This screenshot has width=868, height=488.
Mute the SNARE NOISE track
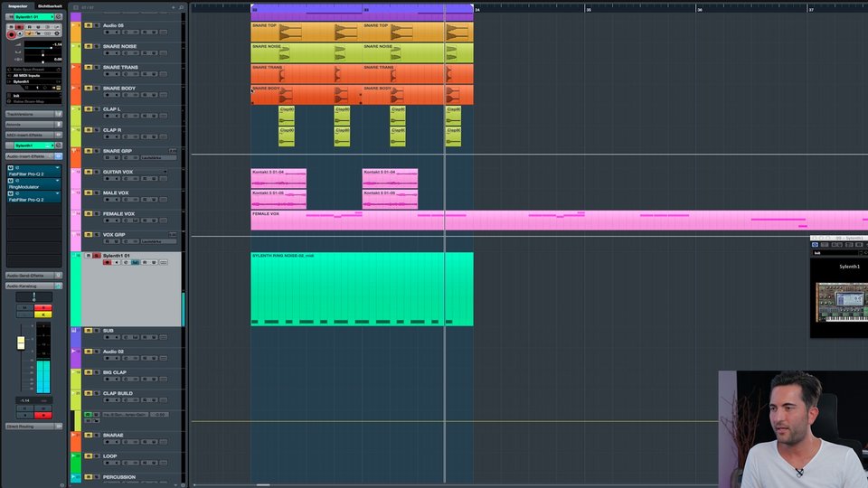pos(88,46)
